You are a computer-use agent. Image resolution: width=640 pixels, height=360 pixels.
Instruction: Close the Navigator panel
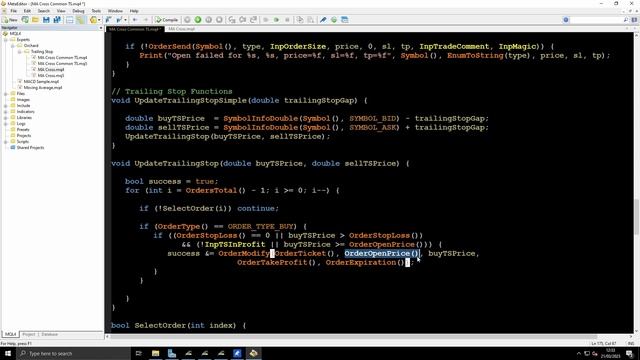tap(101, 28)
